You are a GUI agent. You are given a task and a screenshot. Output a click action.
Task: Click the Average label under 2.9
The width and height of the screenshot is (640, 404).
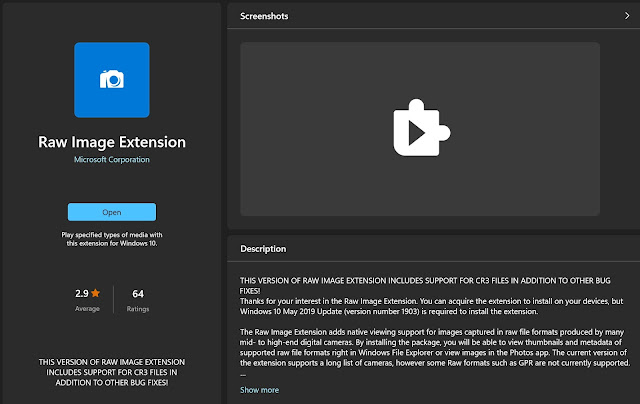pyautogui.click(x=87, y=309)
